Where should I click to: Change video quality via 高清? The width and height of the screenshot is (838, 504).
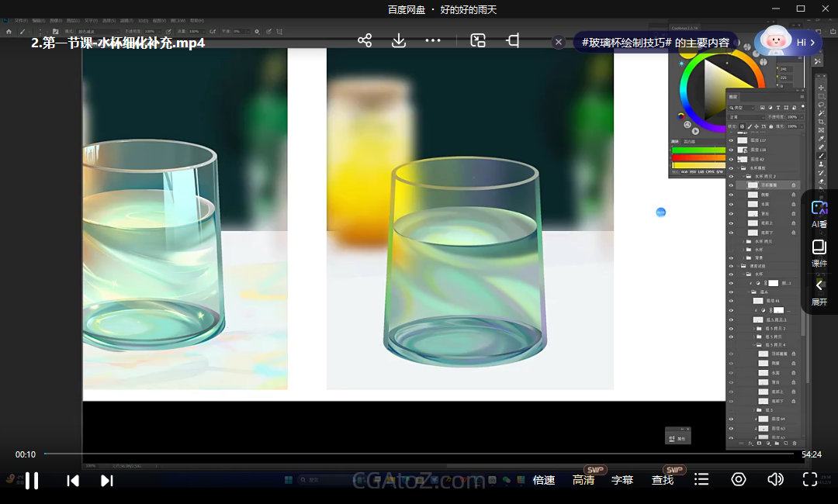[583, 481]
